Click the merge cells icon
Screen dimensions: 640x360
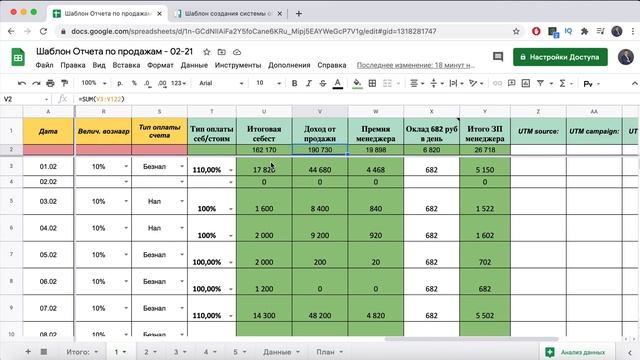pos(387,83)
